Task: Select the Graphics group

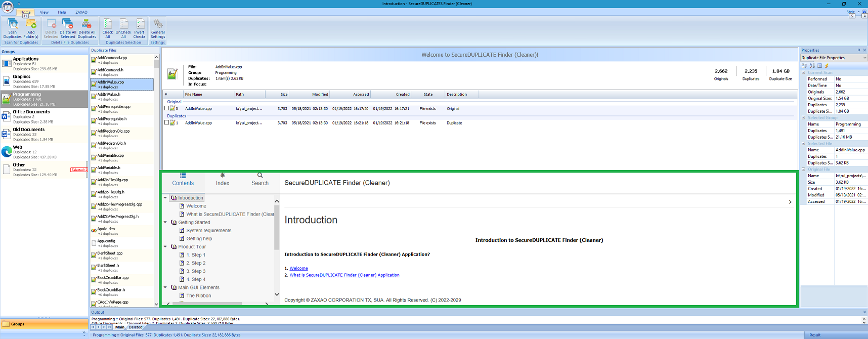Action: (45, 81)
